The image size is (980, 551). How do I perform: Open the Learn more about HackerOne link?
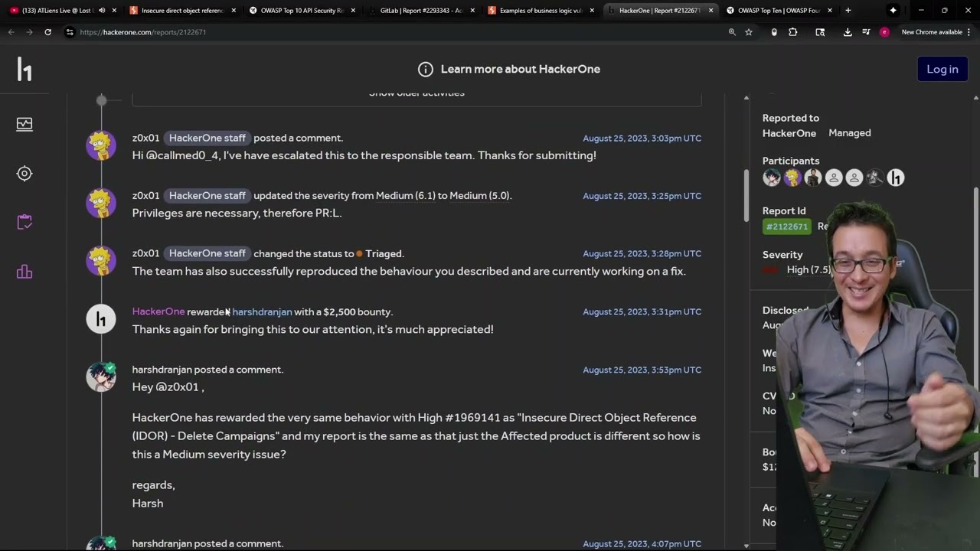click(521, 69)
